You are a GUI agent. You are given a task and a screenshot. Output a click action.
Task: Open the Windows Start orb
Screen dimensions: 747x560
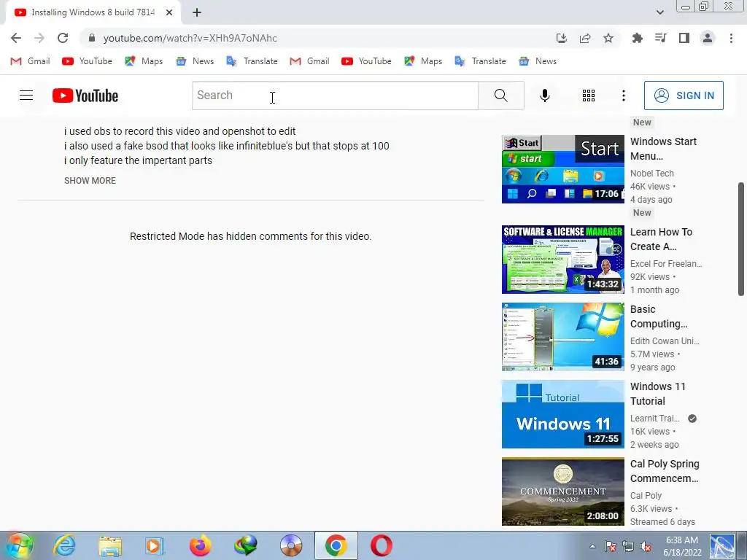(x=18, y=545)
